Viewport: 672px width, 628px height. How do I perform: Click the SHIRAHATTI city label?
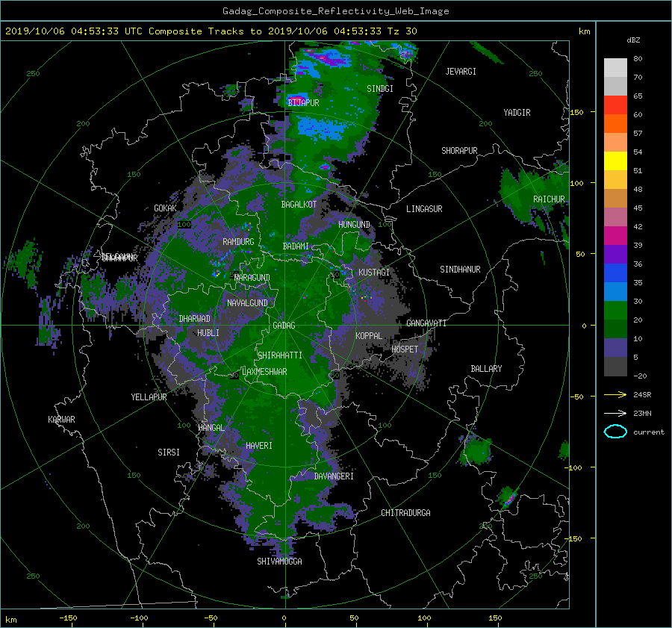280,355
